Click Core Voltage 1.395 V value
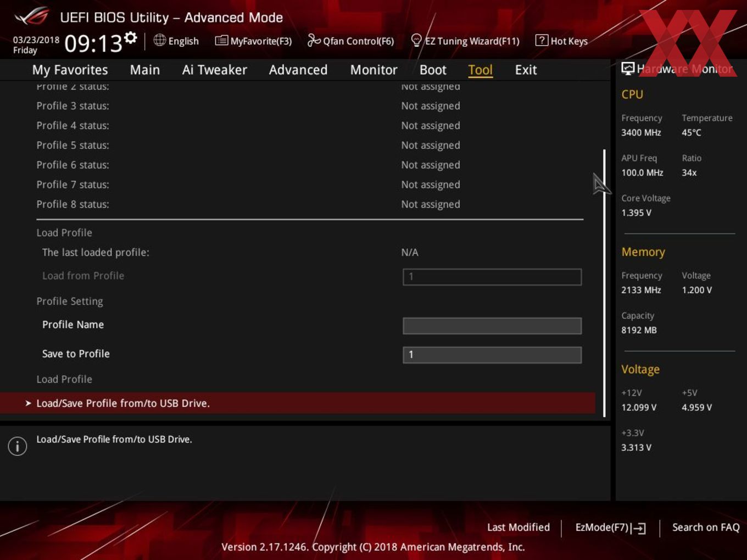This screenshot has height=560, width=747. pyautogui.click(x=636, y=212)
